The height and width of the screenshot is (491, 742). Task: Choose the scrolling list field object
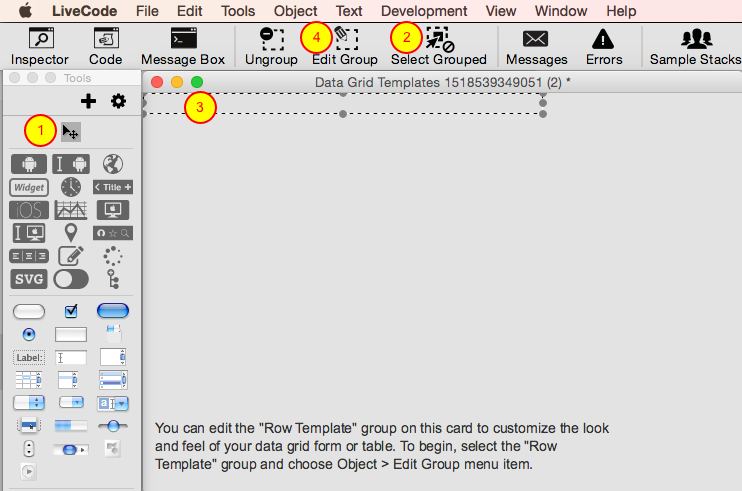pos(68,380)
